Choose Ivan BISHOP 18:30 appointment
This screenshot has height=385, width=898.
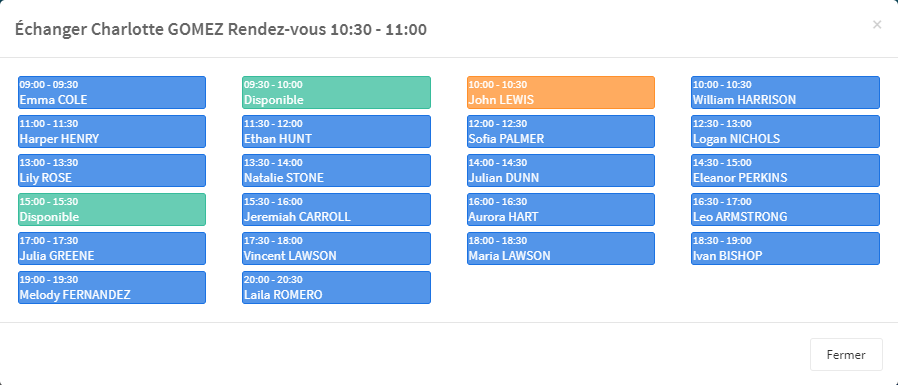tap(785, 248)
